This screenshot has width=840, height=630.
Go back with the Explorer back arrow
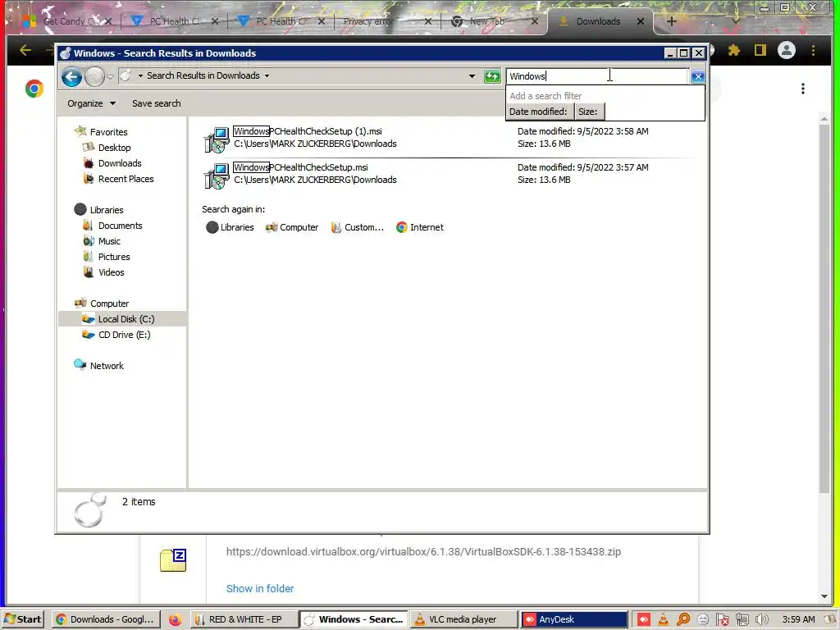pyautogui.click(x=71, y=76)
